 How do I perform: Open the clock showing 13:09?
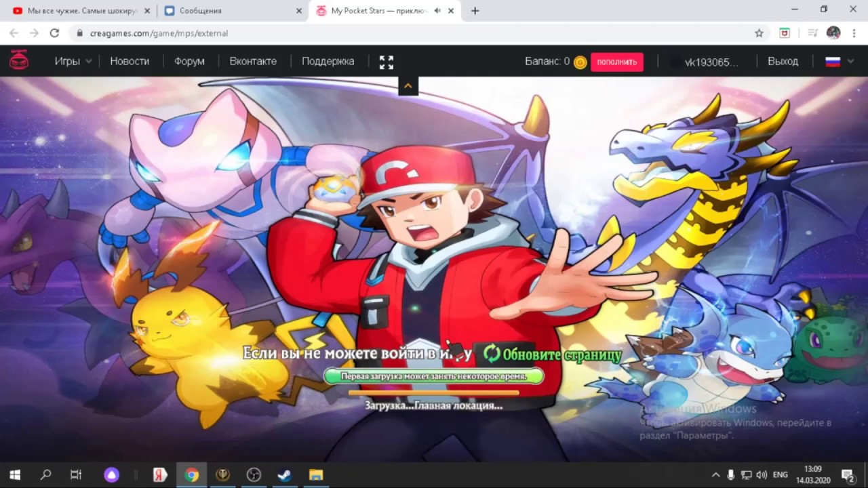pyautogui.click(x=813, y=475)
